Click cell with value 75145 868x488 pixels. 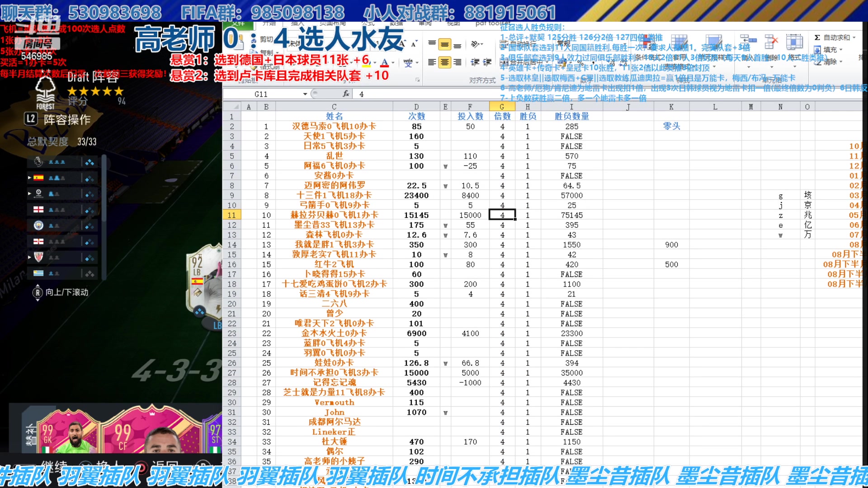(x=571, y=215)
